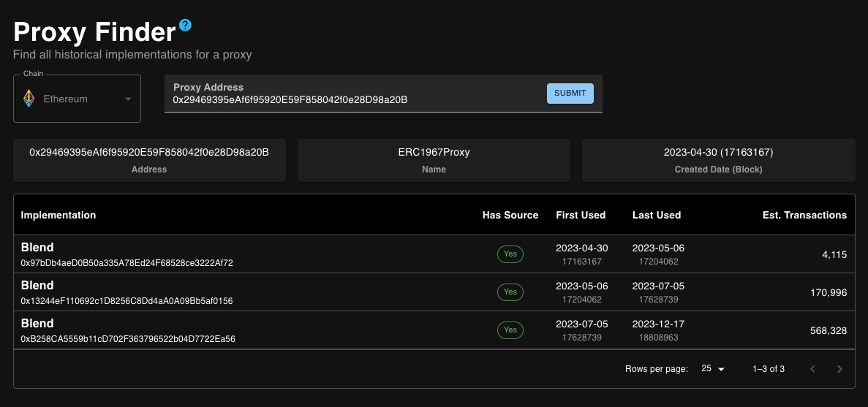Go to previous page arrow
The height and width of the screenshot is (407, 868).
point(812,369)
